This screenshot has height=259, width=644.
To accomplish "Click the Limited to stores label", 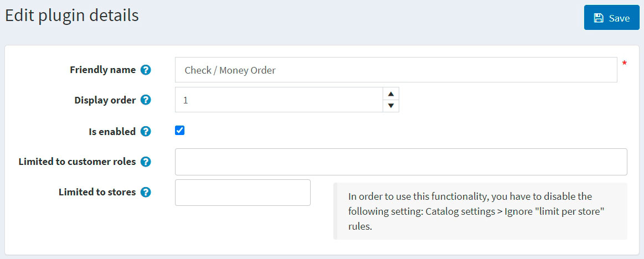I will [97, 193].
